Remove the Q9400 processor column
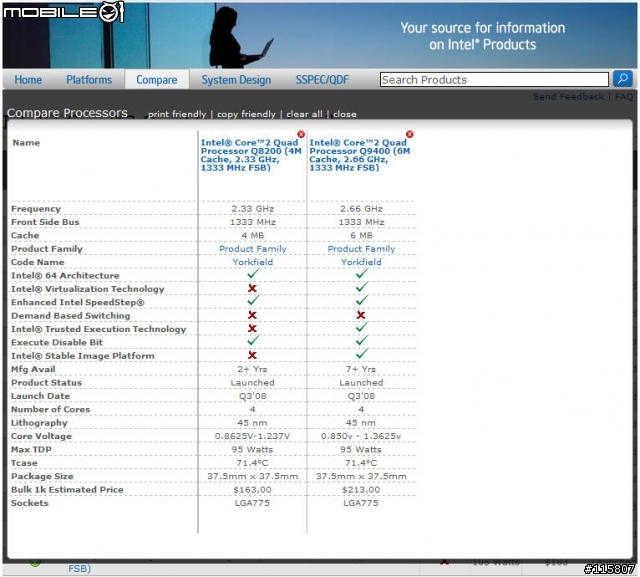Viewport: 640px width, 577px height. pos(409,134)
